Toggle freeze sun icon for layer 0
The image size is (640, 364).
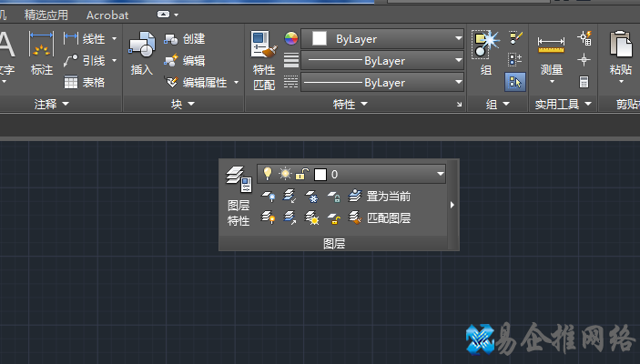(x=285, y=174)
